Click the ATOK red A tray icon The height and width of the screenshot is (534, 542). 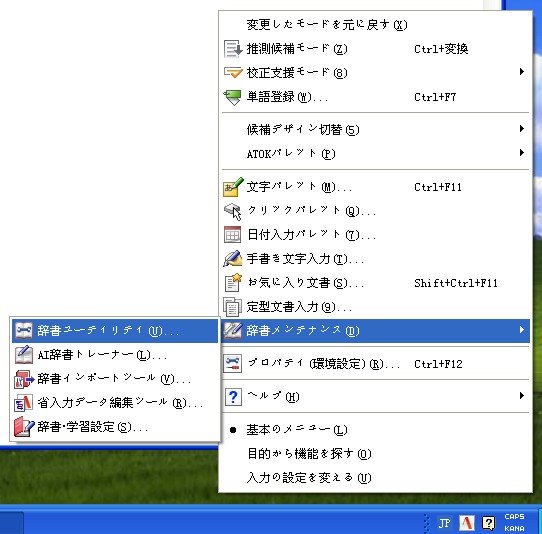[x=467, y=523]
